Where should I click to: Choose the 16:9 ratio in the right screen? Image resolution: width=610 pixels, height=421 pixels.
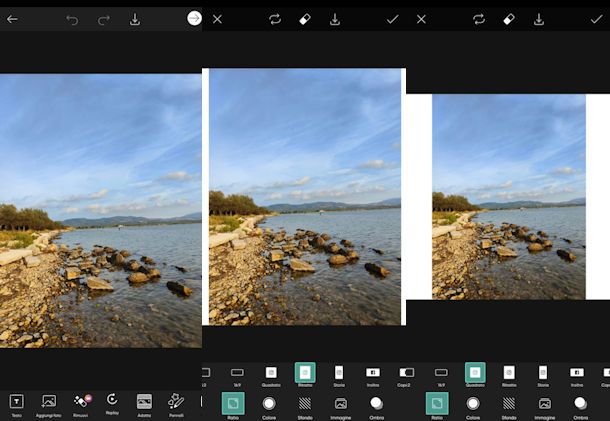441,375
